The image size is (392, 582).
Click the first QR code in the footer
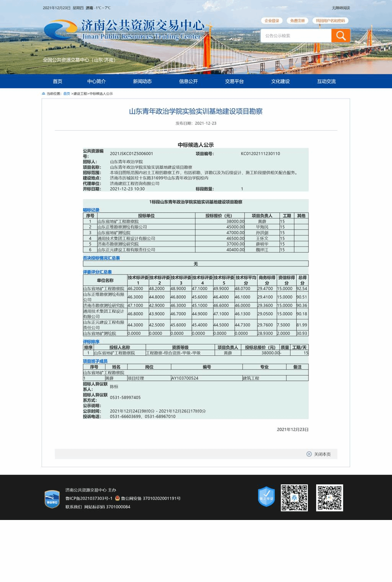294,498
